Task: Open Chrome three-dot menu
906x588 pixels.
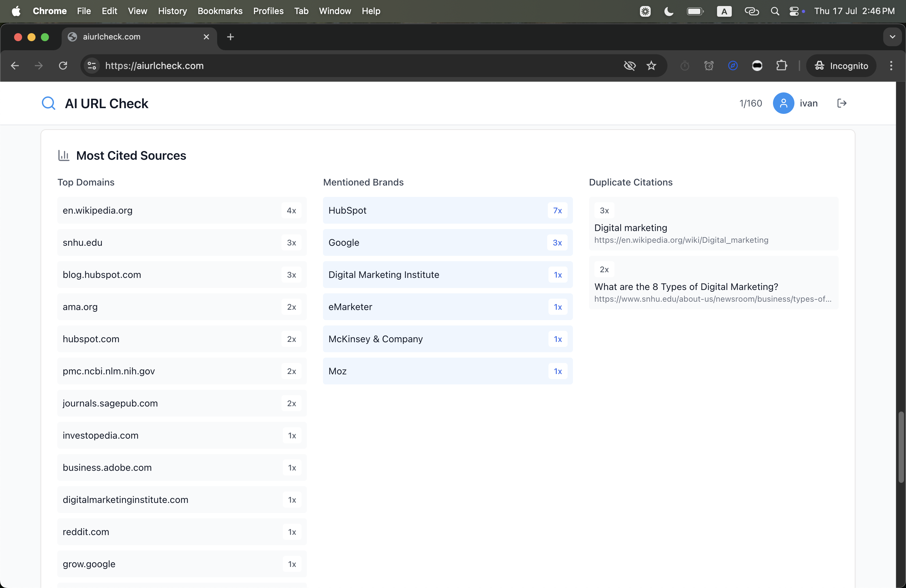Action: click(891, 65)
